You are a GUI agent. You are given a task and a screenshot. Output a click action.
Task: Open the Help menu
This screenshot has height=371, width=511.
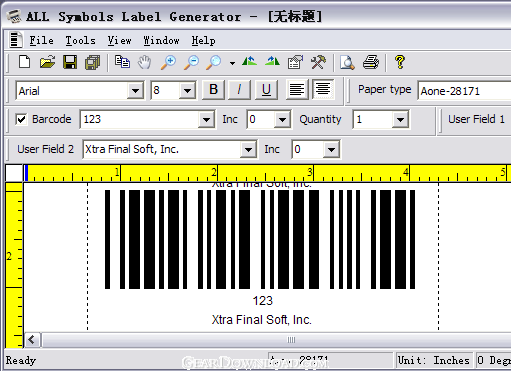tap(203, 41)
